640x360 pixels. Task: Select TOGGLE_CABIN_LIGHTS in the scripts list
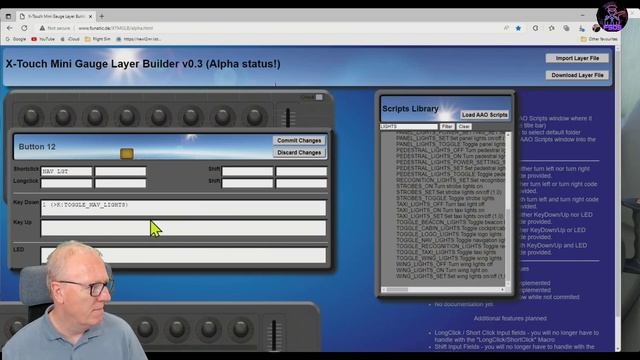[x=451, y=228]
